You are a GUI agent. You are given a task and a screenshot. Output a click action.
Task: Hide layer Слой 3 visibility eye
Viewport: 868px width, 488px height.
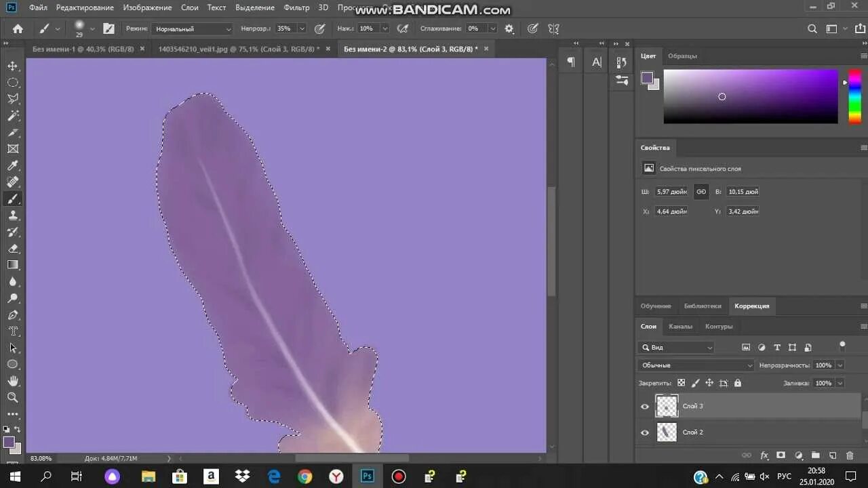click(645, 407)
